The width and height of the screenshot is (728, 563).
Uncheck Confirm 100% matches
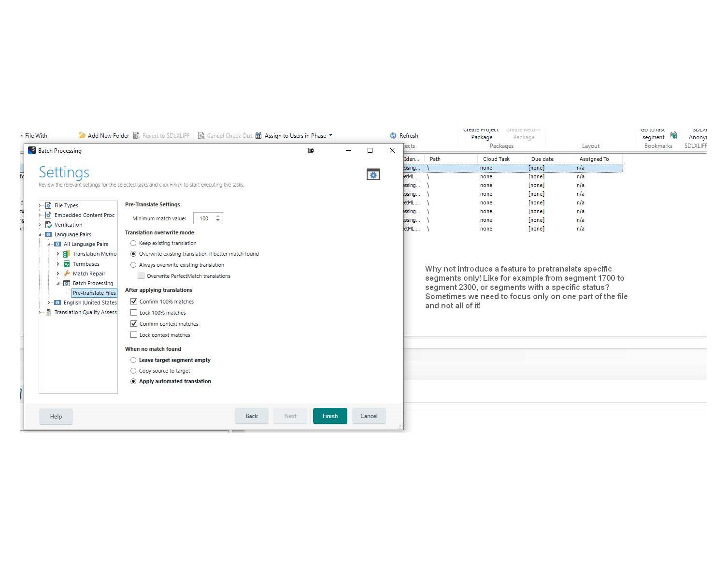click(134, 302)
